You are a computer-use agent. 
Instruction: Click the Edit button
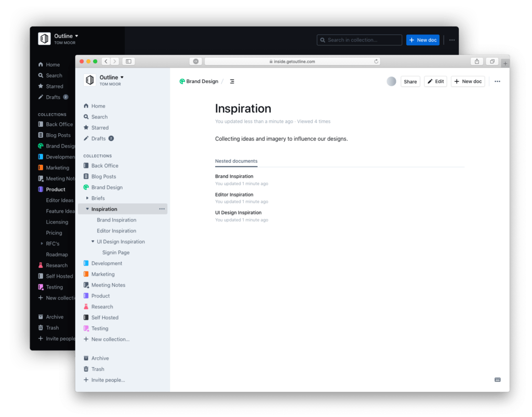(436, 82)
